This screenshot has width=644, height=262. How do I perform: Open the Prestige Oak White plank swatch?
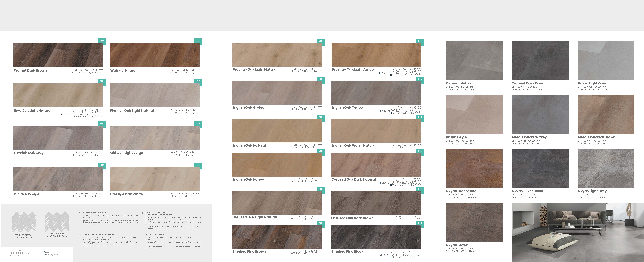coord(154,179)
